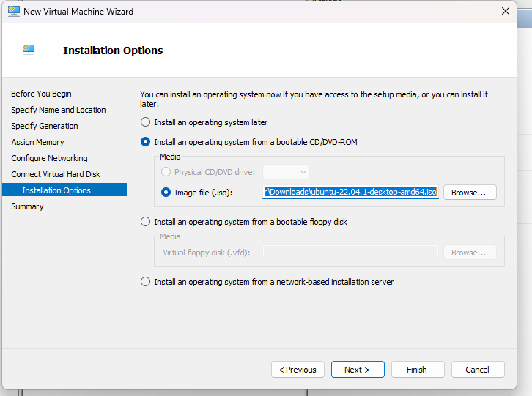This screenshot has width=532, height=396.
Task: Open the Specify Generation step
Action: [45, 126]
